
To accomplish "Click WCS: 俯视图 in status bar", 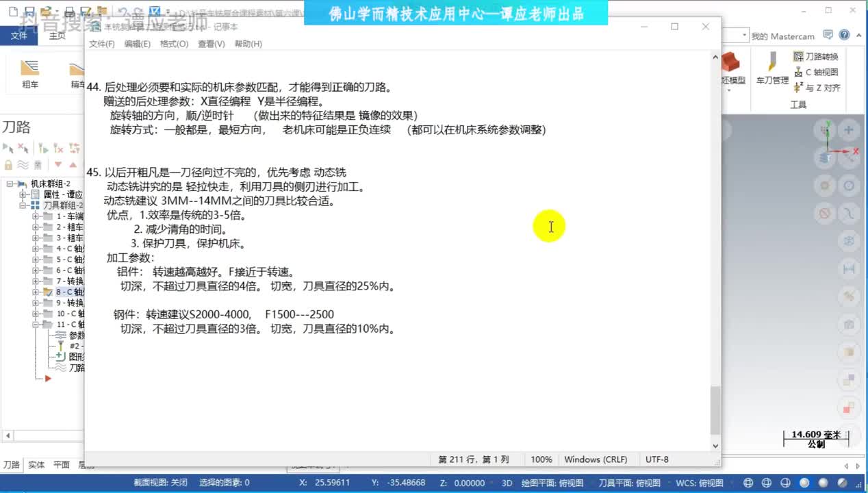I will [x=700, y=483].
